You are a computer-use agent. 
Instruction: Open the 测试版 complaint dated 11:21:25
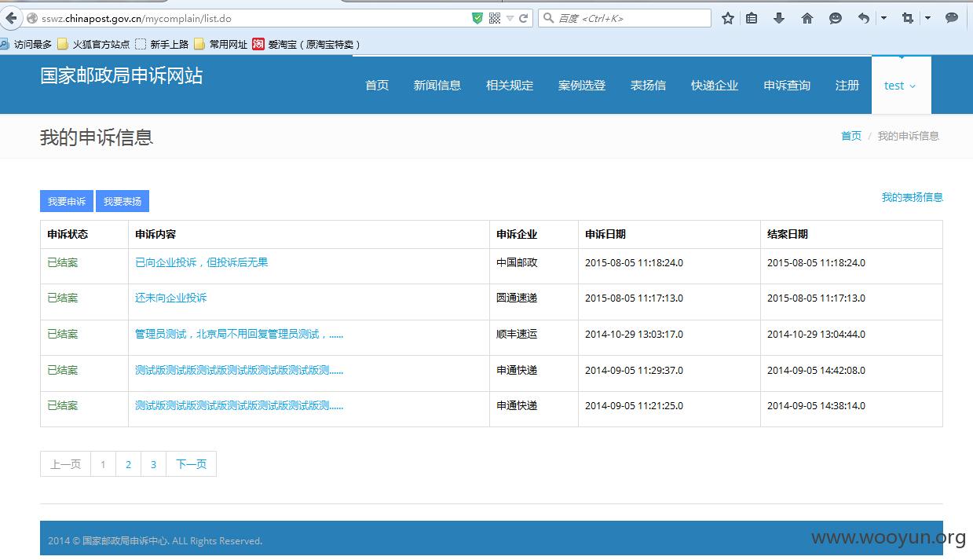click(x=239, y=405)
